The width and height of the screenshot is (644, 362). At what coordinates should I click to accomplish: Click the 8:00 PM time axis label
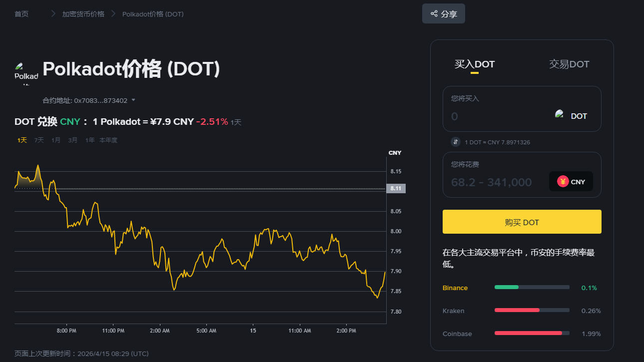pos(66,331)
